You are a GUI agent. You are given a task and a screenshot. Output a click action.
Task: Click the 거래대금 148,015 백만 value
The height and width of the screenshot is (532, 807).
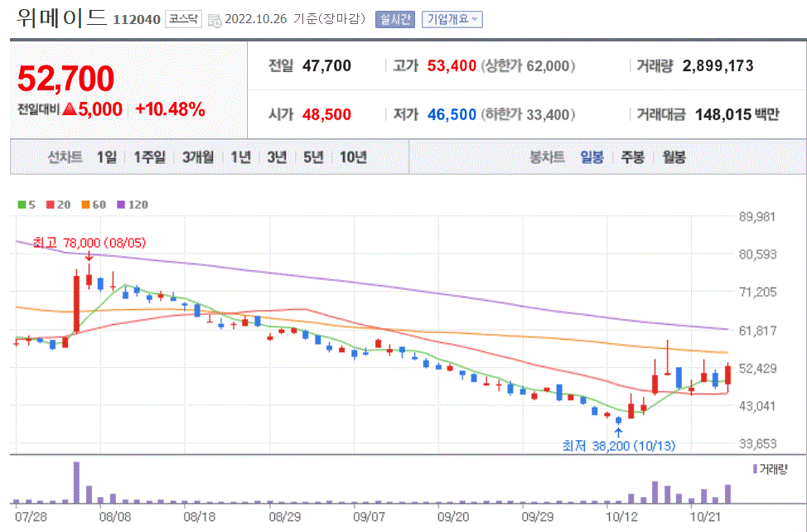737,114
